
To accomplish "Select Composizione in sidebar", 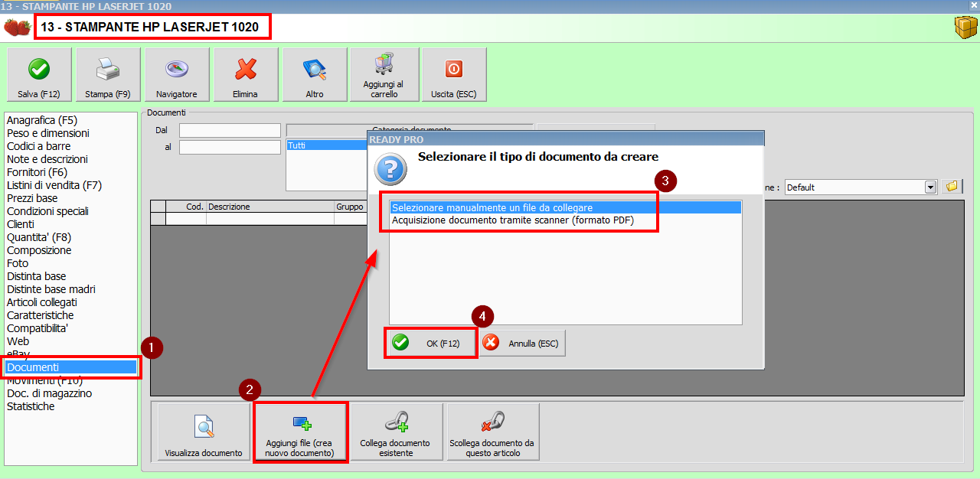I will coord(39,250).
